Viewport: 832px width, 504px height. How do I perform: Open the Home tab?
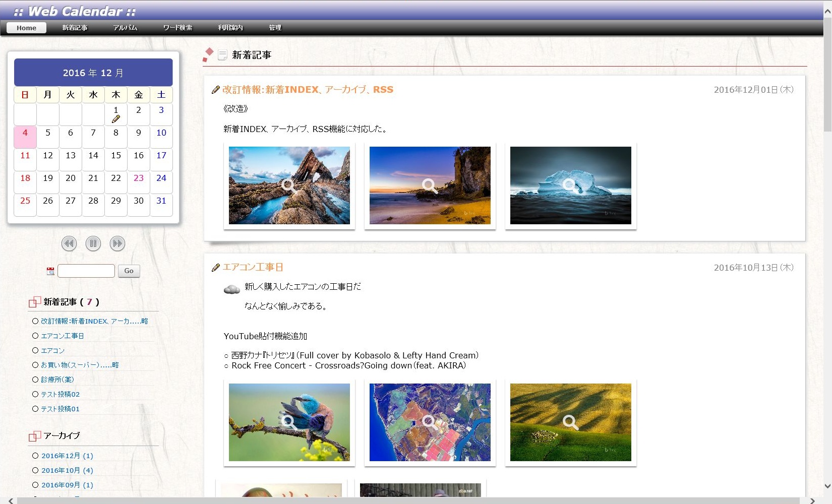pyautogui.click(x=26, y=28)
